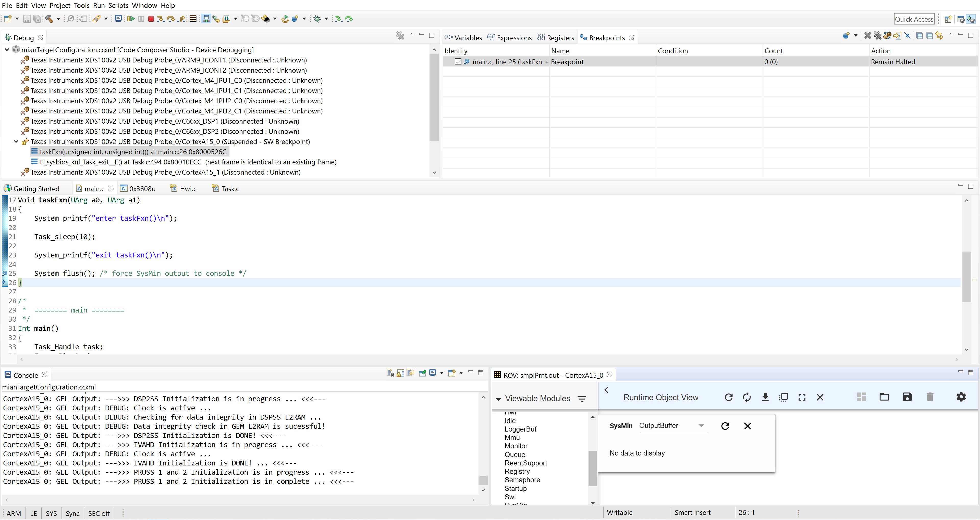This screenshot has width=980, height=520.
Task: Click the ROV save icon
Action: (x=907, y=397)
